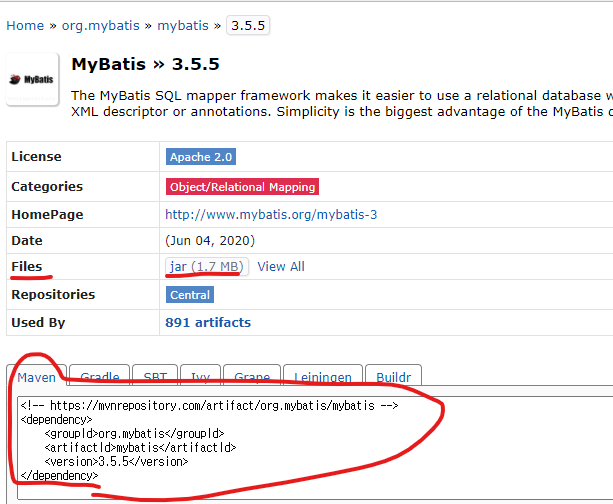
Task: Click the "<artifactId>mybatis</artifactId>" line
Action: click(x=140, y=448)
